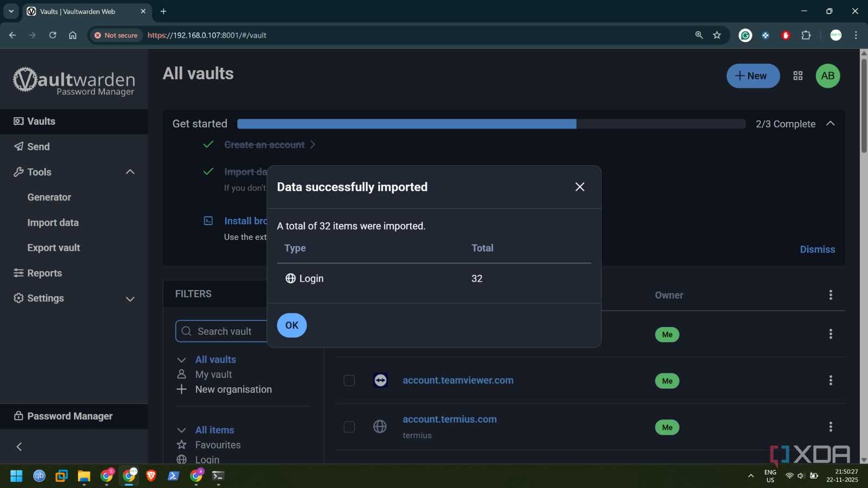Confirm the import with OK button
The image size is (868, 488).
(292, 325)
